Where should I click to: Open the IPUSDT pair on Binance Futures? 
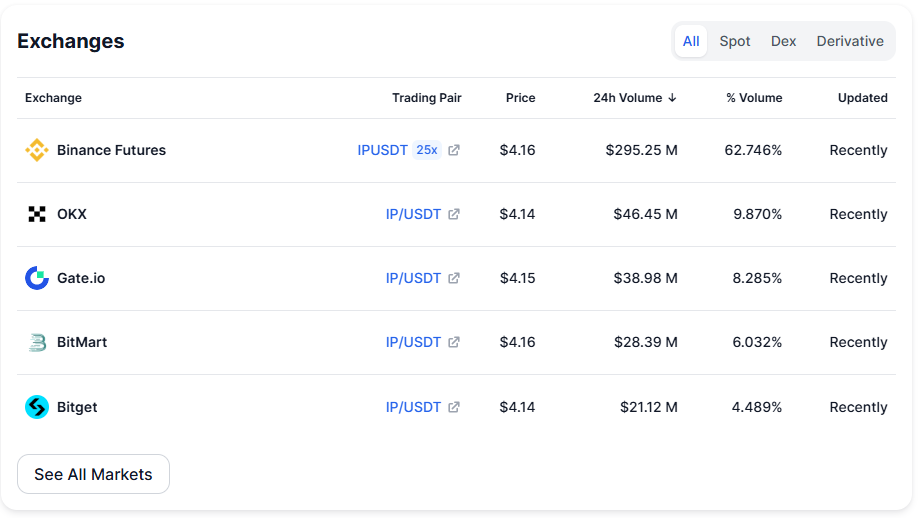pyautogui.click(x=382, y=150)
